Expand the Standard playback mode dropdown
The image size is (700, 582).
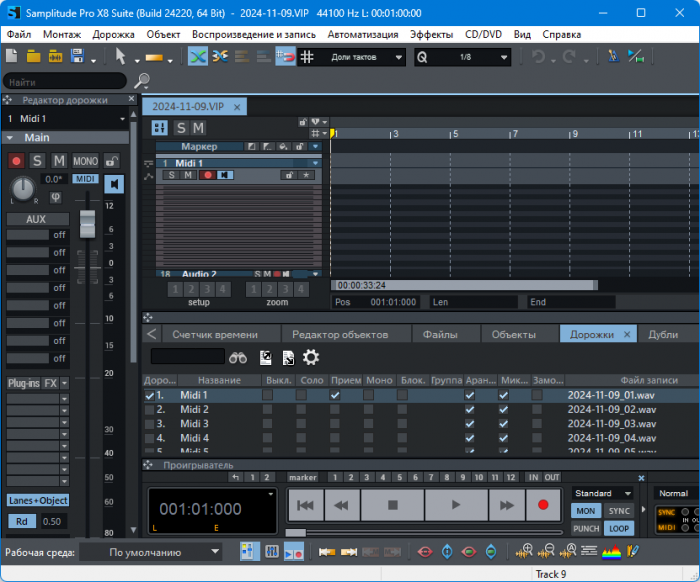coord(602,493)
